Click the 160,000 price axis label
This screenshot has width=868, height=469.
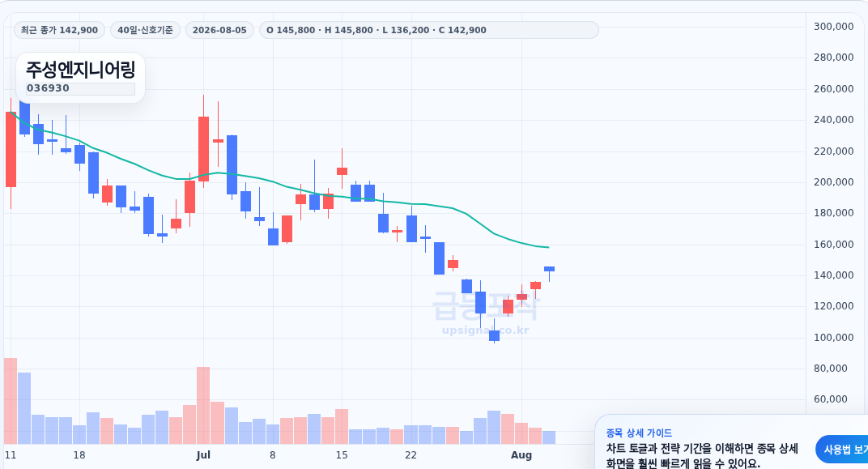click(x=833, y=244)
